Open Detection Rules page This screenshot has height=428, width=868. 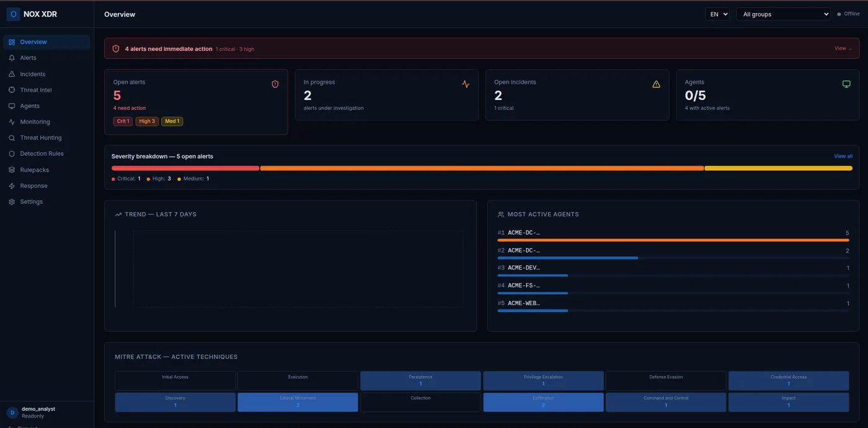[x=46, y=154]
